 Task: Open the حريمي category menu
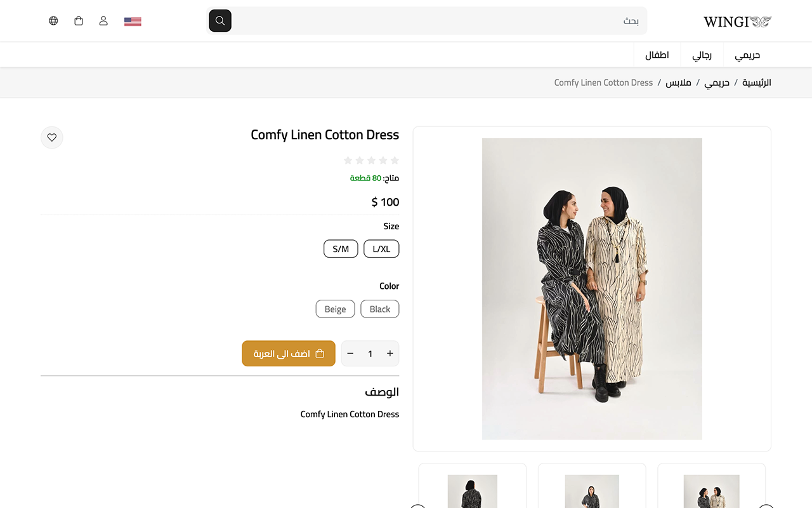(747, 55)
